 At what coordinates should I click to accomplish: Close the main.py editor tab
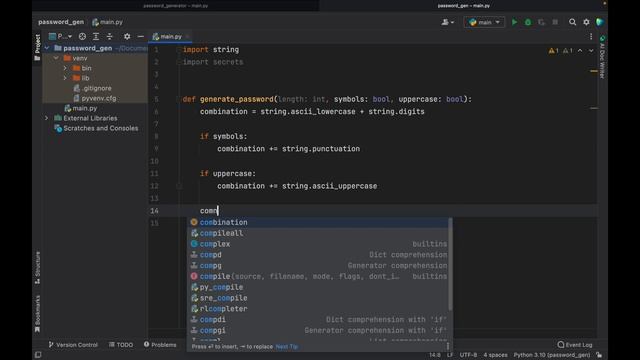coord(187,36)
